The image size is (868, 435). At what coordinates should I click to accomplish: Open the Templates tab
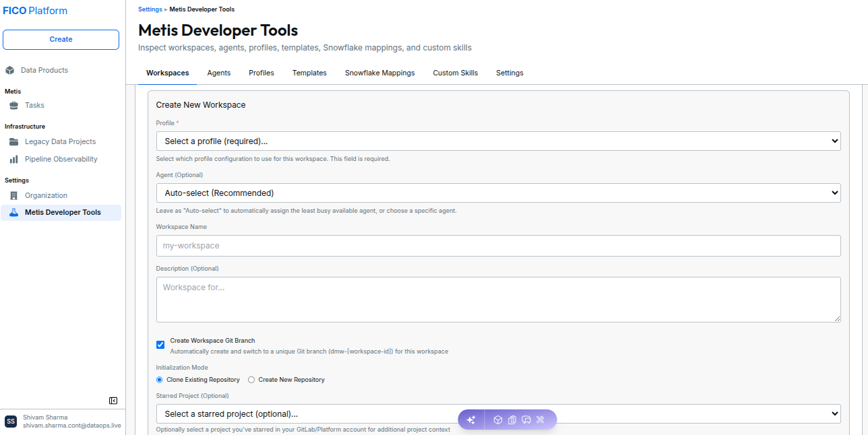tap(309, 73)
